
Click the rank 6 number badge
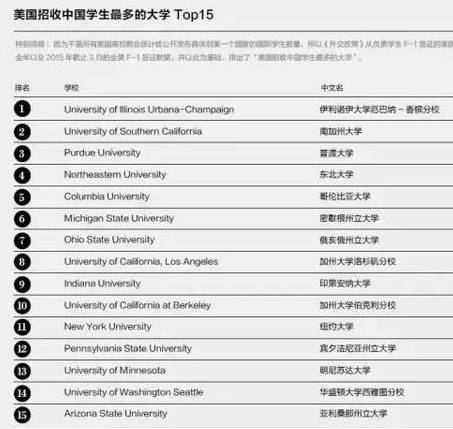pyautogui.click(x=22, y=219)
